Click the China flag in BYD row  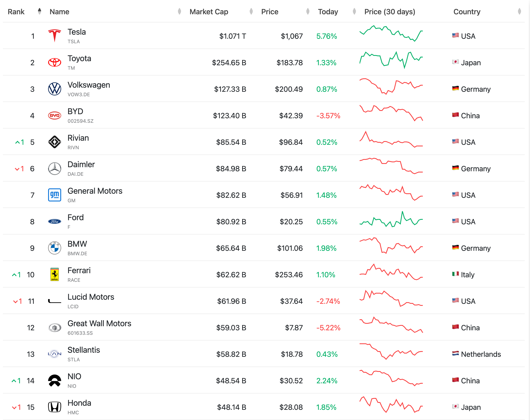coord(455,115)
